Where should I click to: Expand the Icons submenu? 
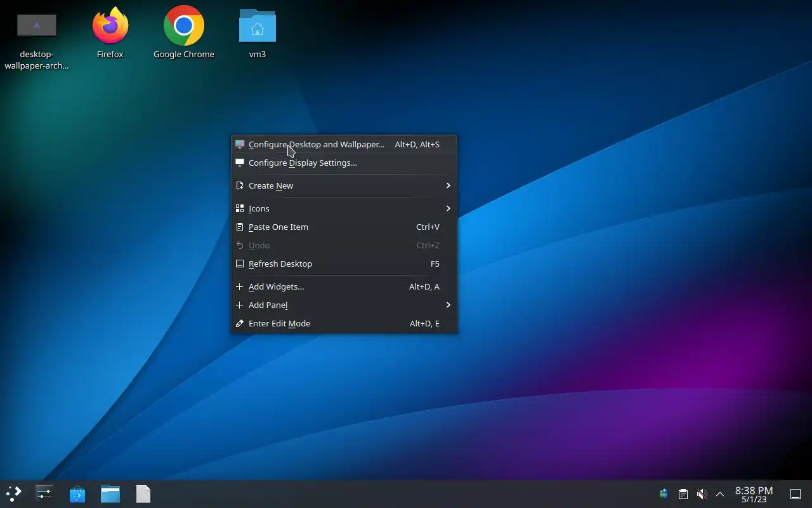tap(344, 208)
